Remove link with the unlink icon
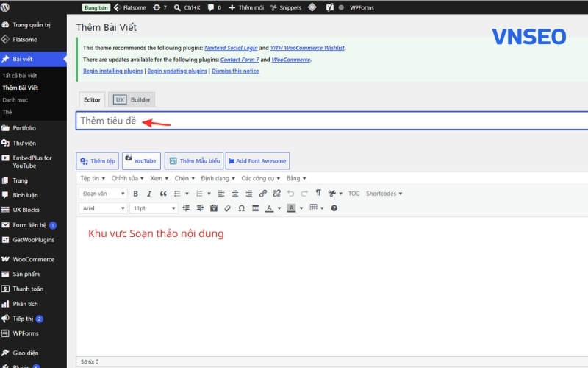588x368 pixels. click(x=277, y=194)
